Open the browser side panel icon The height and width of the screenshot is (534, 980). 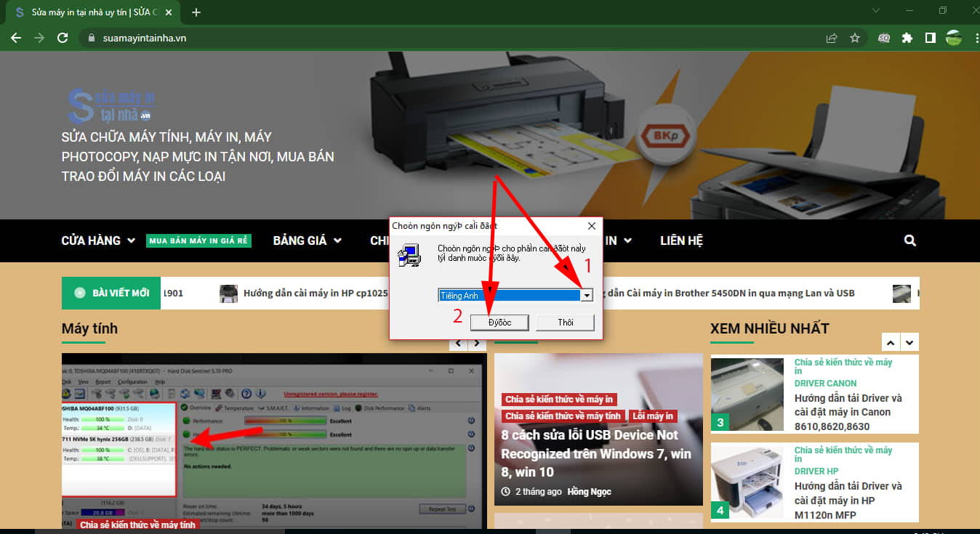(x=931, y=37)
